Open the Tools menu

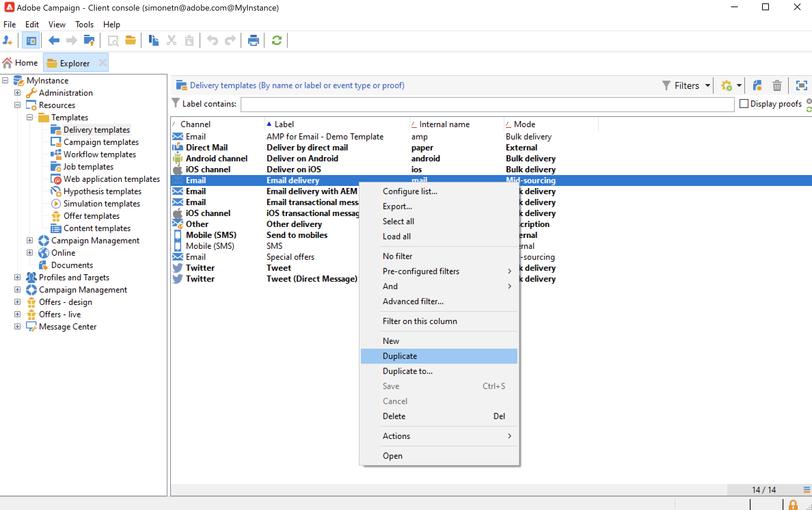(x=84, y=25)
